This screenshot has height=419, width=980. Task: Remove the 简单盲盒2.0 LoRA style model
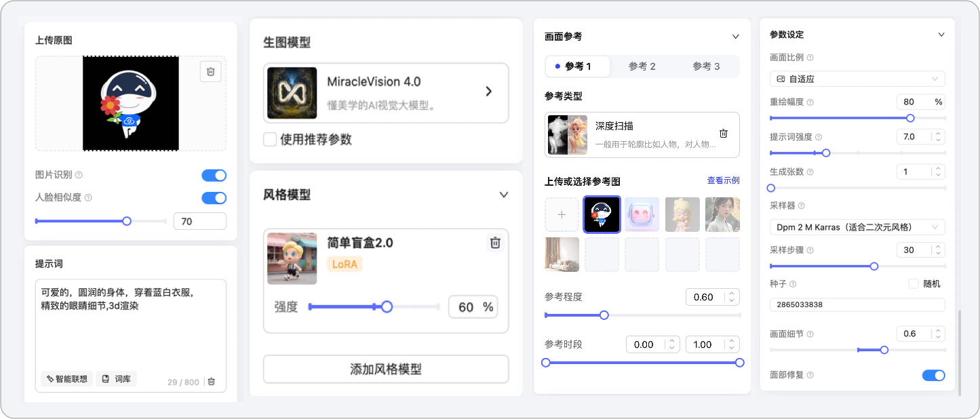495,243
